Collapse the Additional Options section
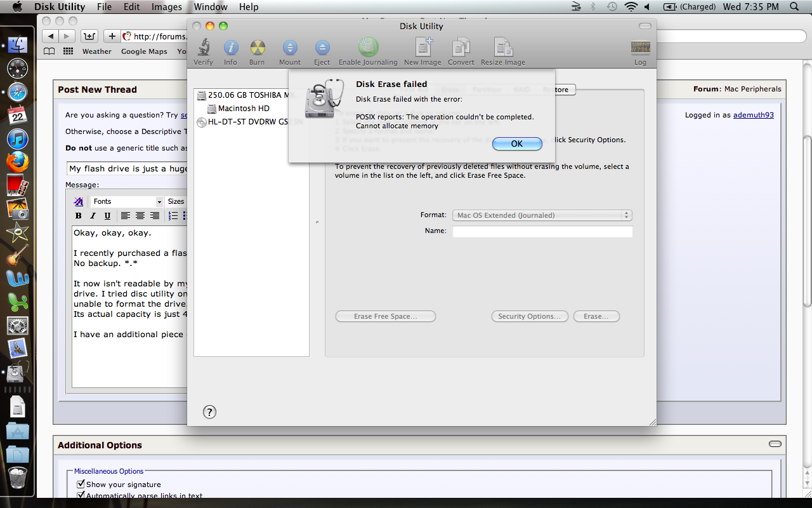 click(x=775, y=444)
